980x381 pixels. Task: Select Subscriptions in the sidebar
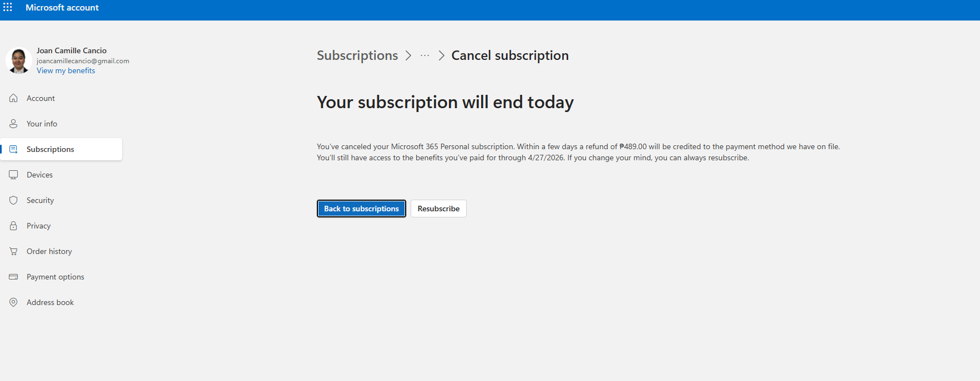pos(61,149)
